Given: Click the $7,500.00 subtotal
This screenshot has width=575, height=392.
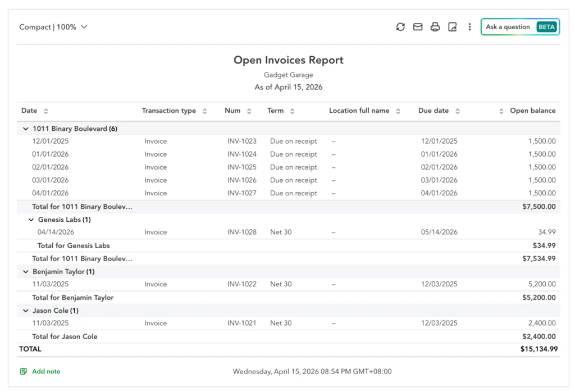Looking at the screenshot, I should tap(539, 207).
